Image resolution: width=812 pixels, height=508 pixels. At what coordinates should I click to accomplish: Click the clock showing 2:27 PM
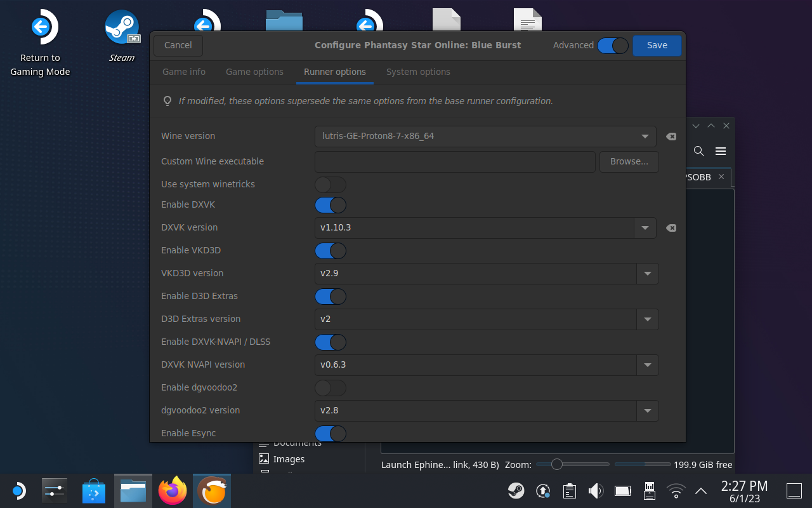pyautogui.click(x=745, y=491)
